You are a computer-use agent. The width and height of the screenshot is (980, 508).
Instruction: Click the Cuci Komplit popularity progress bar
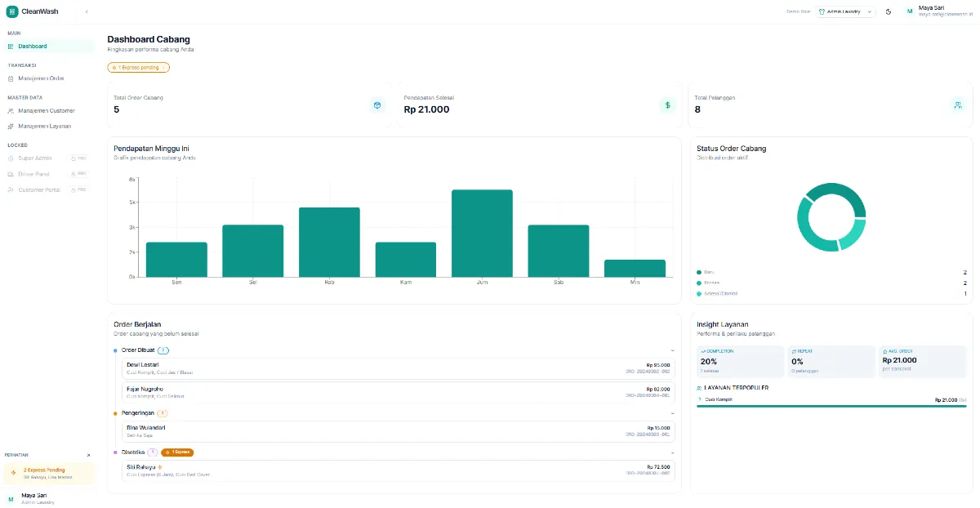(x=831, y=406)
